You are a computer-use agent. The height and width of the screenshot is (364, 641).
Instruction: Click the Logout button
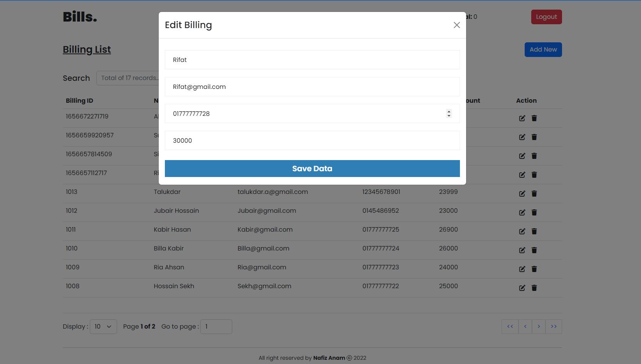[546, 17]
